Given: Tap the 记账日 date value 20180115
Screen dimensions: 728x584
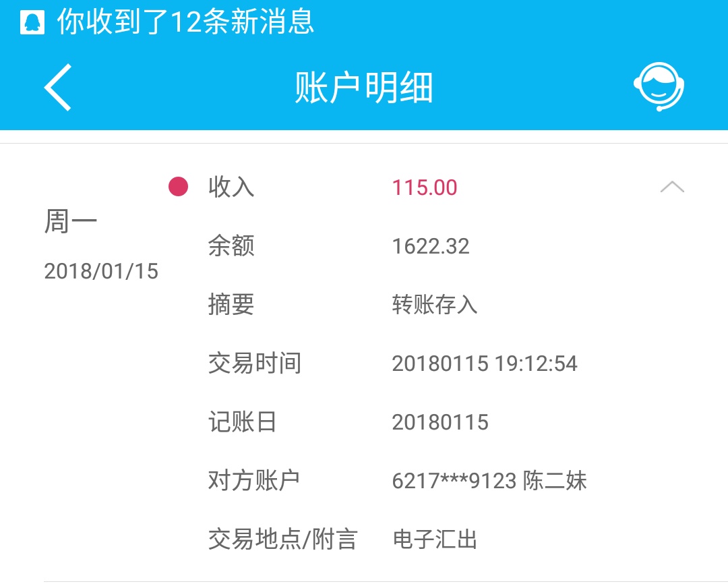Looking at the screenshot, I should [440, 422].
